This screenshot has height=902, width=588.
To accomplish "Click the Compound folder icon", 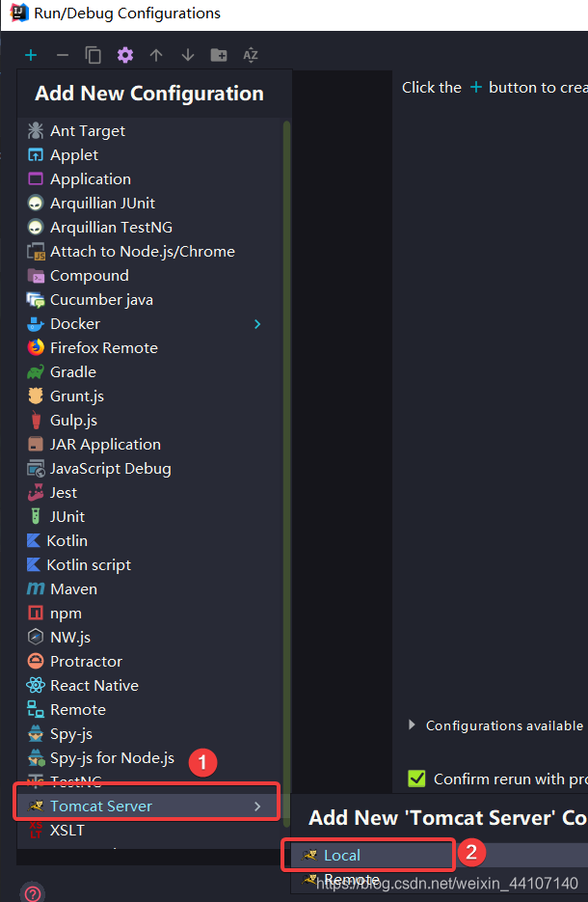I will pos(36,276).
